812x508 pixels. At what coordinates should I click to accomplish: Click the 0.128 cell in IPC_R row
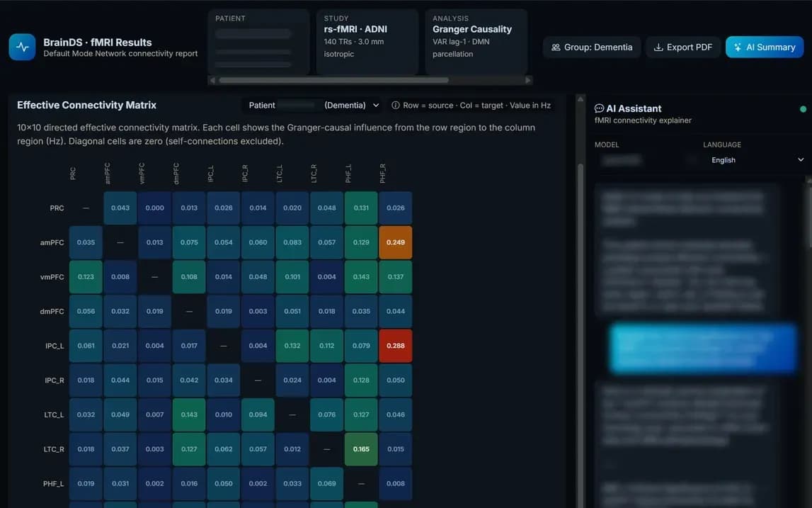pyautogui.click(x=361, y=380)
